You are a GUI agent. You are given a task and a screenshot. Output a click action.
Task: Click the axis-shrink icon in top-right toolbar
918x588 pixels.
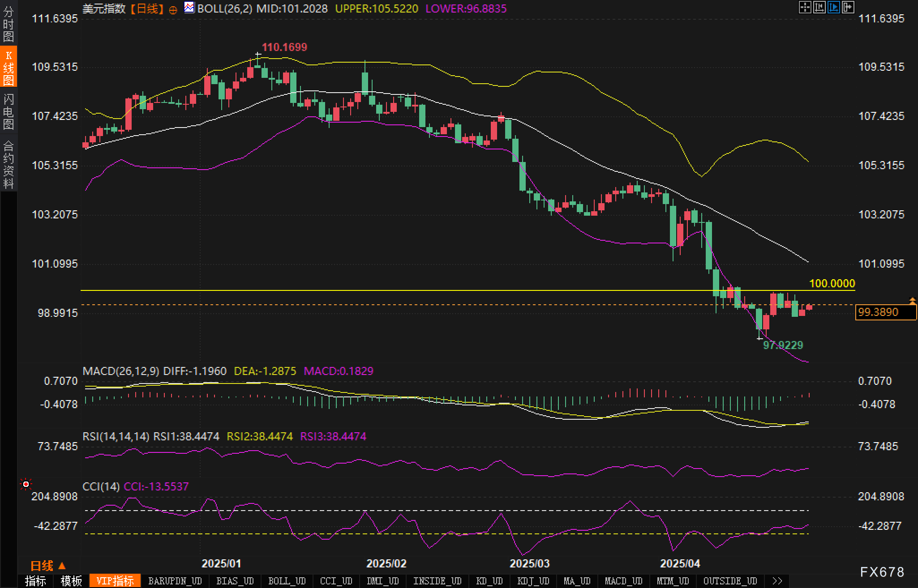click(x=819, y=7)
